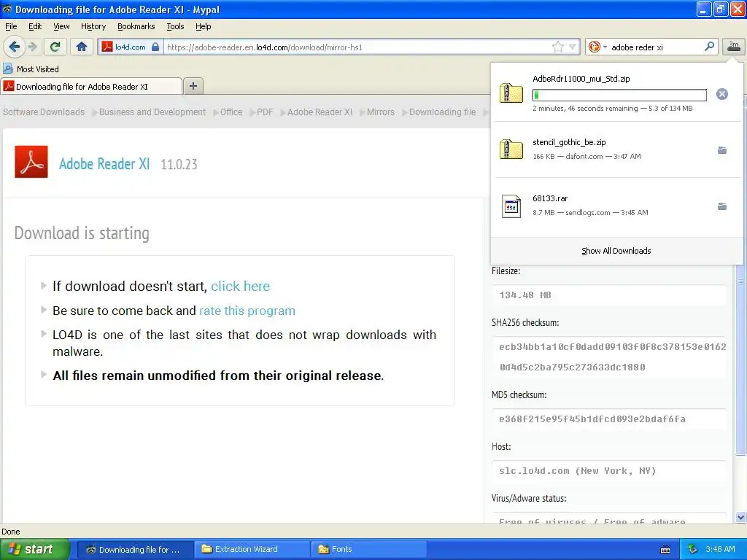Switch to Extraction Wizard taskbar window
Screen dimensions: 747x560
coord(252,549)
